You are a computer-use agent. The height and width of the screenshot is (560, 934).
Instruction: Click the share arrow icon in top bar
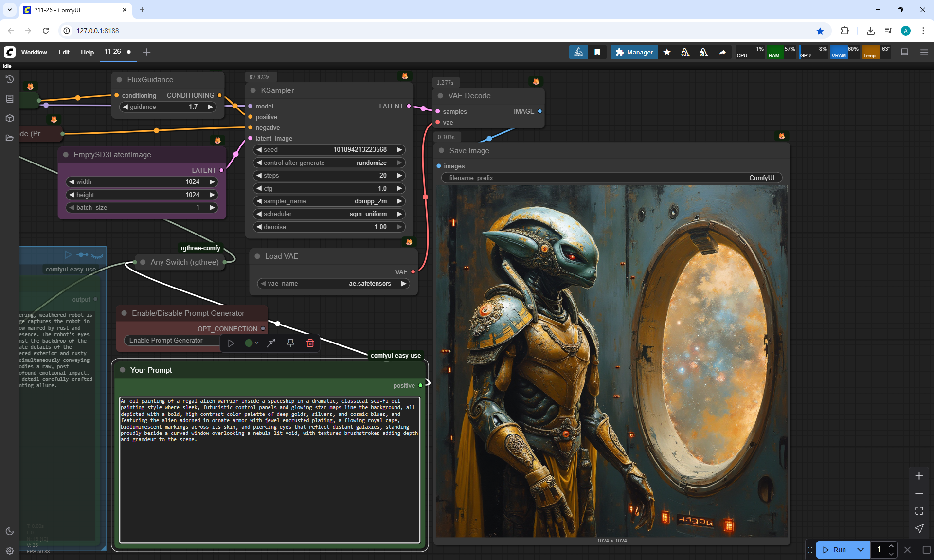pos(722,52)
